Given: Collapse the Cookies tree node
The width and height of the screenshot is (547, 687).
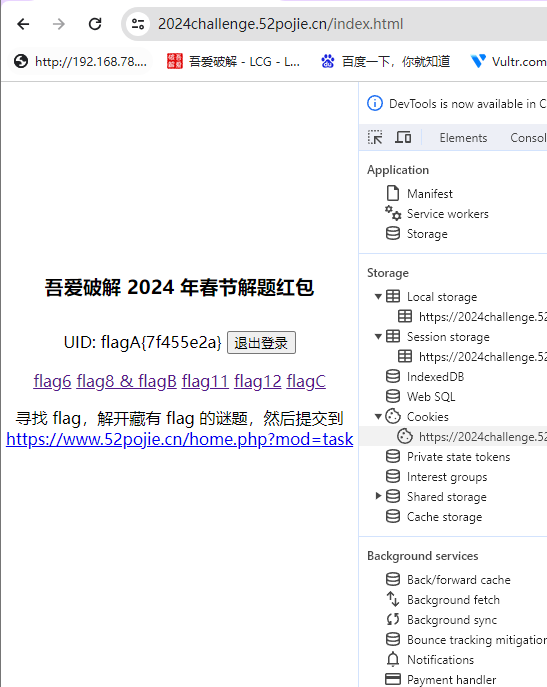Looking at the screenshot, I should click(378, 417).
